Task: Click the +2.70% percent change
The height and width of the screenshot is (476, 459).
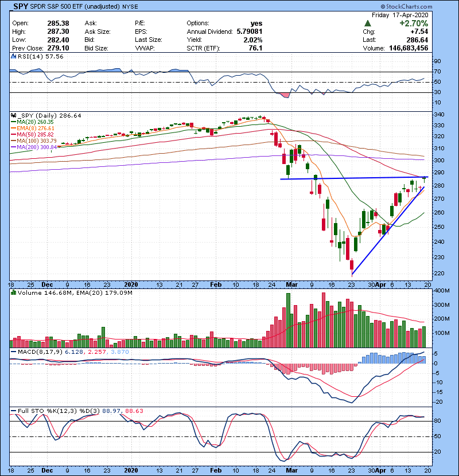Action: coord(414,24)
